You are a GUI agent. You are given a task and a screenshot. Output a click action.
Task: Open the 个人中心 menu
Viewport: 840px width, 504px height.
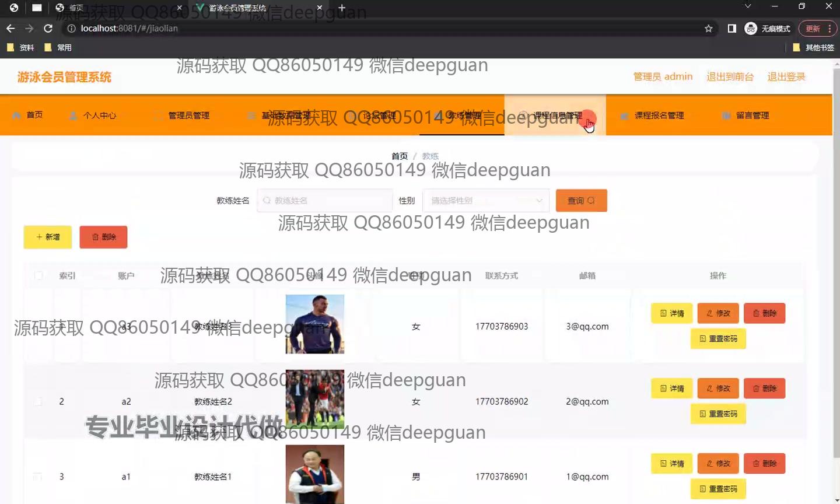click(93, 116)
